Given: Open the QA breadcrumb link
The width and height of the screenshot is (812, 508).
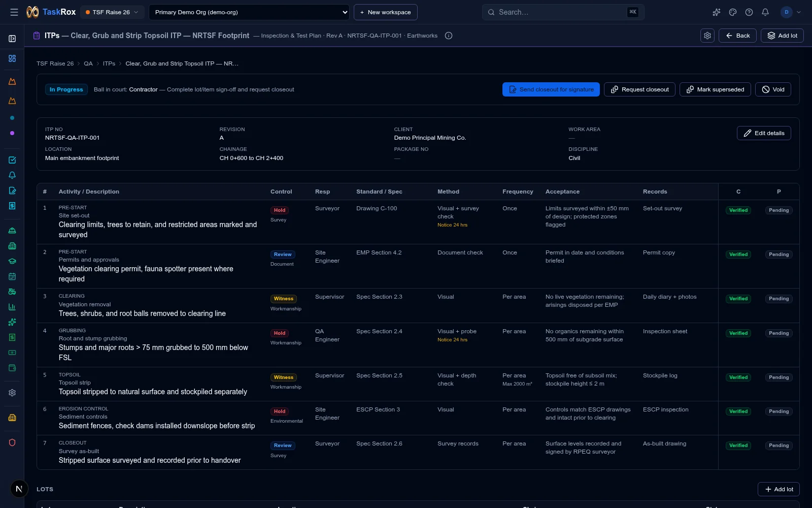Looking at the screenshot, I should pos(88,63).
